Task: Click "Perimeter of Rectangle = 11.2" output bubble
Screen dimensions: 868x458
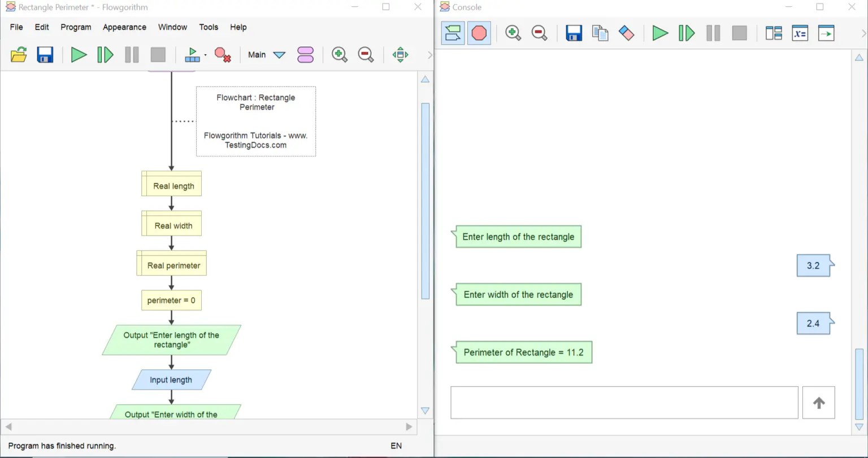Action: coord(523,352)
